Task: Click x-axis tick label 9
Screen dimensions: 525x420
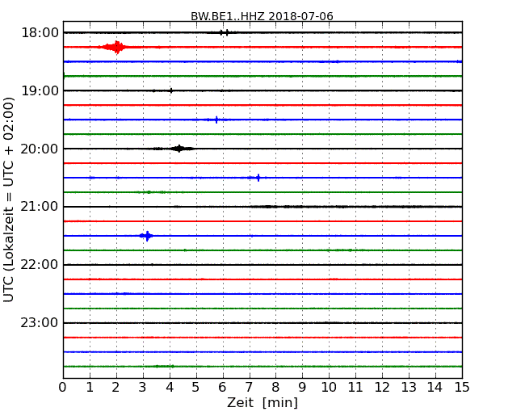Action: click(x=302, y=387)
